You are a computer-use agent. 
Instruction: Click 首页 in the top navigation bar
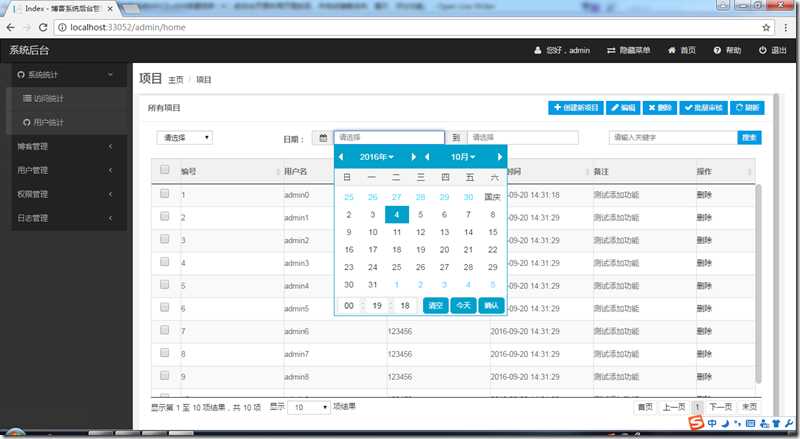[682, 51]
